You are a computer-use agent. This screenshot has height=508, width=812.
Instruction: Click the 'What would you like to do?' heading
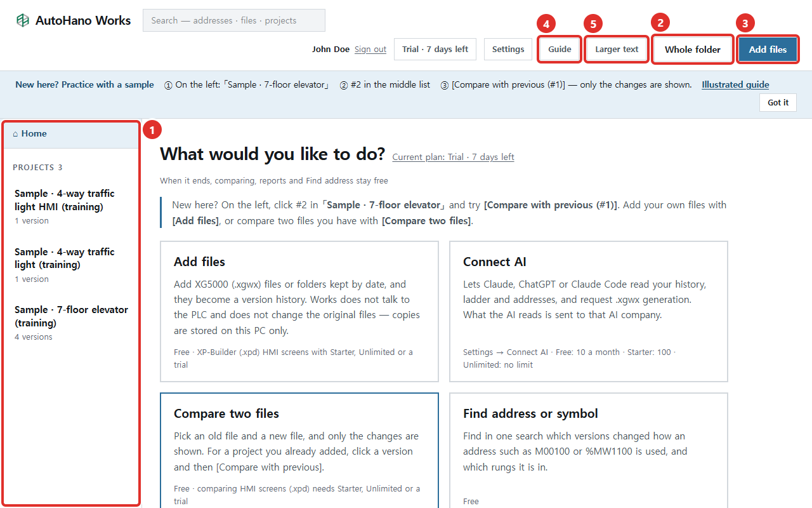coord(272,154)
